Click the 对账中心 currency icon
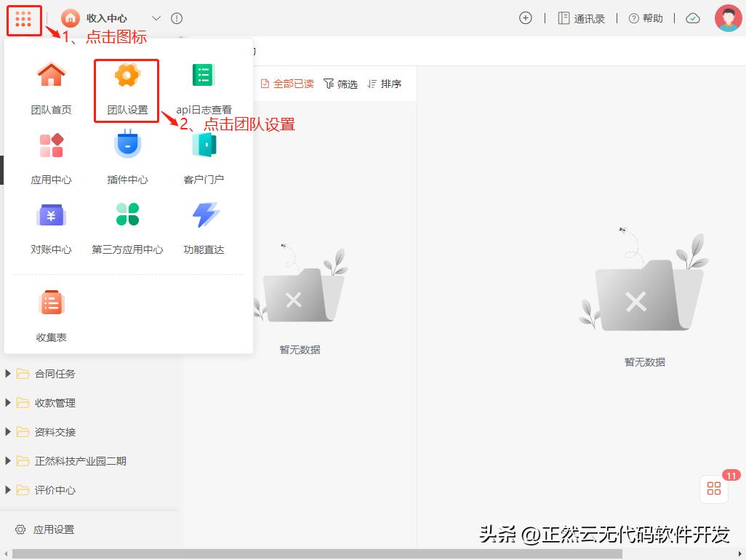Viewport: 746px width, 560px height. pos(51,214)
